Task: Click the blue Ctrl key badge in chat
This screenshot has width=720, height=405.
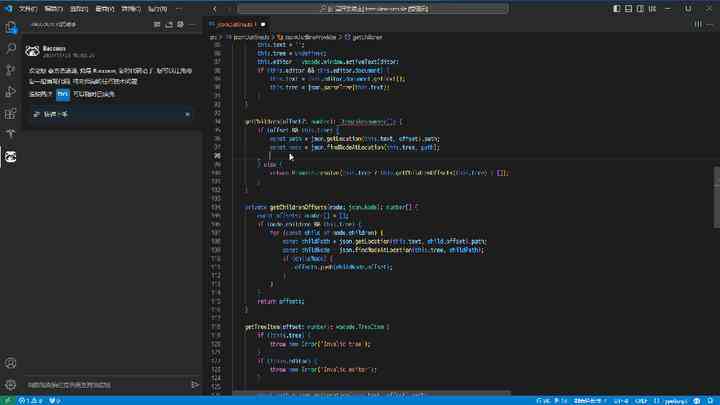Action: coord(62,94)
